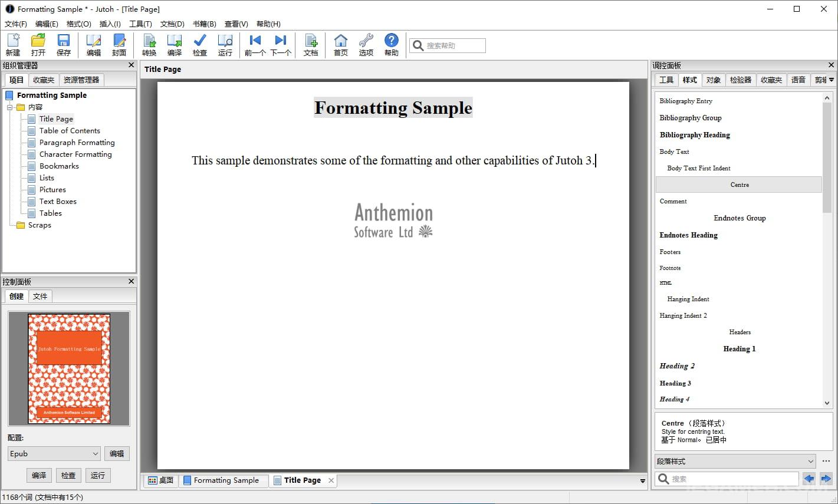Open the 书籍(B) menu
The height and width of the screenshot is (504, 838).
(x=204, y=24)
